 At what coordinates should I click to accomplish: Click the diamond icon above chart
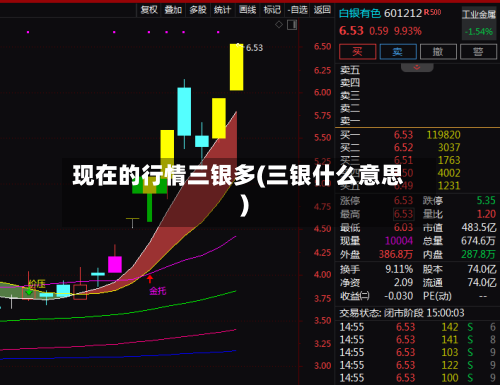click(x=279, y=25)
